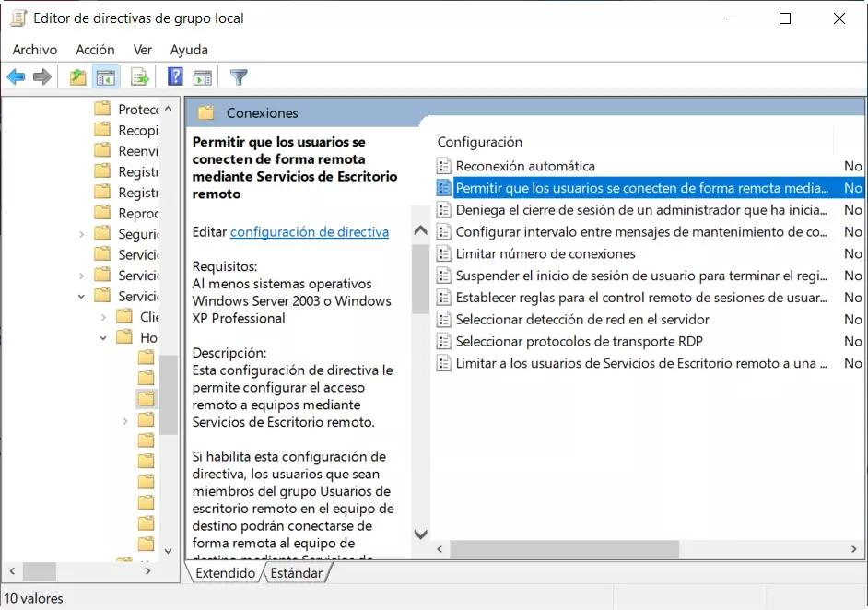
Task: Select Configurar intervalo entre mensajes de mantenimiento
Action: 641,232
